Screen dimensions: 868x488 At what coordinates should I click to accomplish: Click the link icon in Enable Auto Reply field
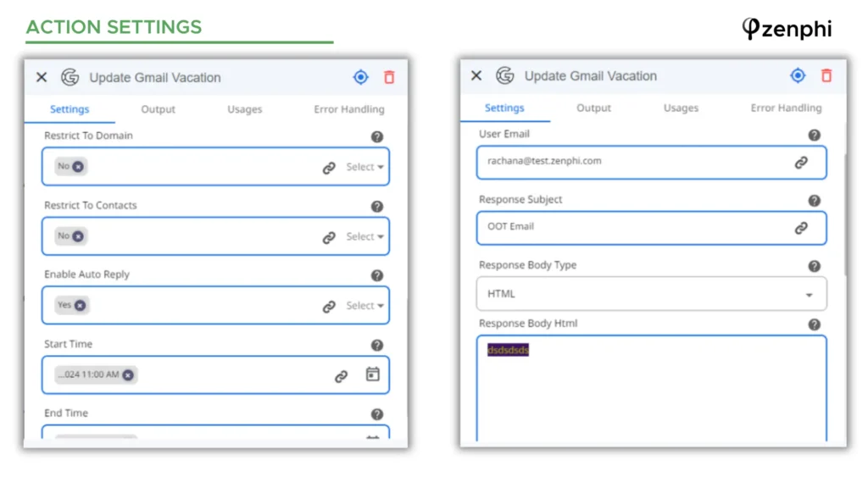pyautogui.click(x=329, y=307)
